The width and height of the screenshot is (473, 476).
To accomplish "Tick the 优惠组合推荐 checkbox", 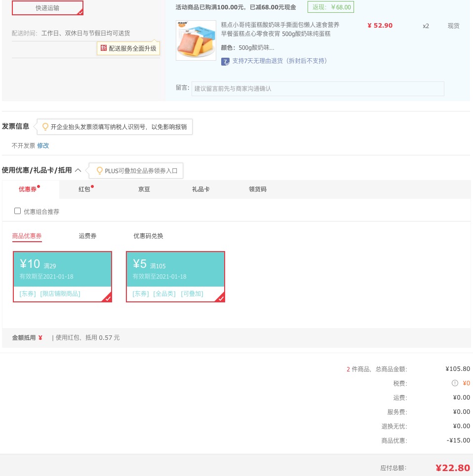I will [18, 211].
